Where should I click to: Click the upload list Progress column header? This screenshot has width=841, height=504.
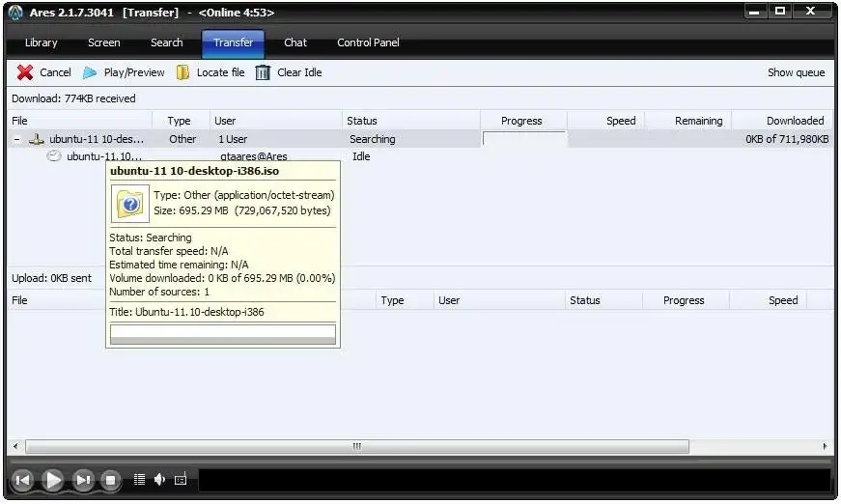686,300
